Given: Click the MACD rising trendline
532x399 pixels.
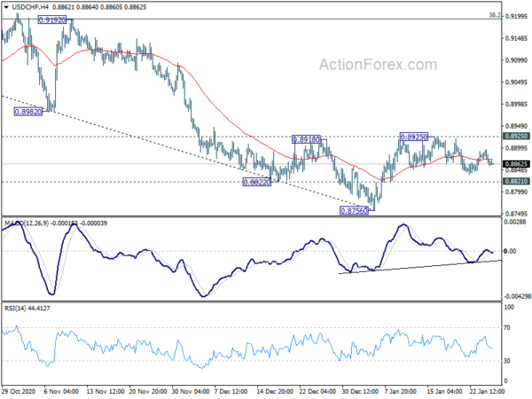Looking at the screenshot, I should (417, 265).
